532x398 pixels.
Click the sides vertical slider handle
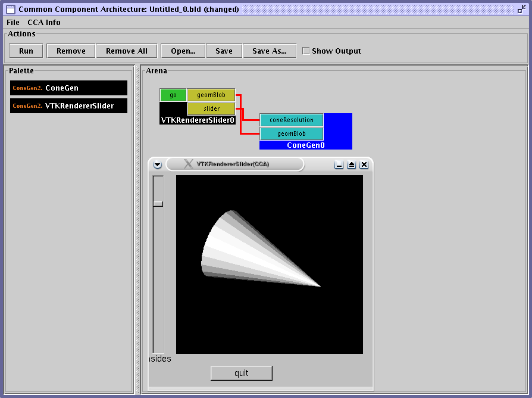coord(158,204)
